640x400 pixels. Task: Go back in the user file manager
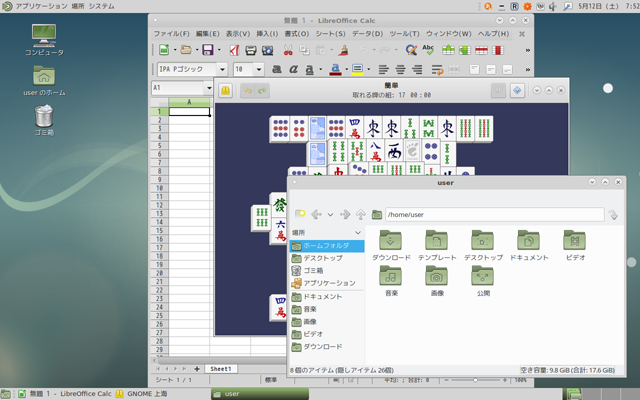316,214
